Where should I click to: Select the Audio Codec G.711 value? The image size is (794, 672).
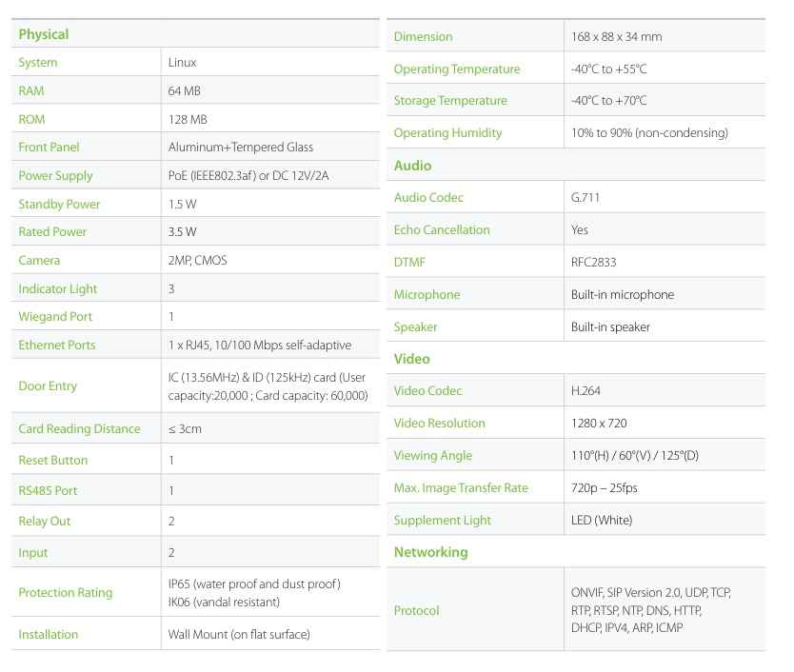pyautogui.click(x=586, y=198)
